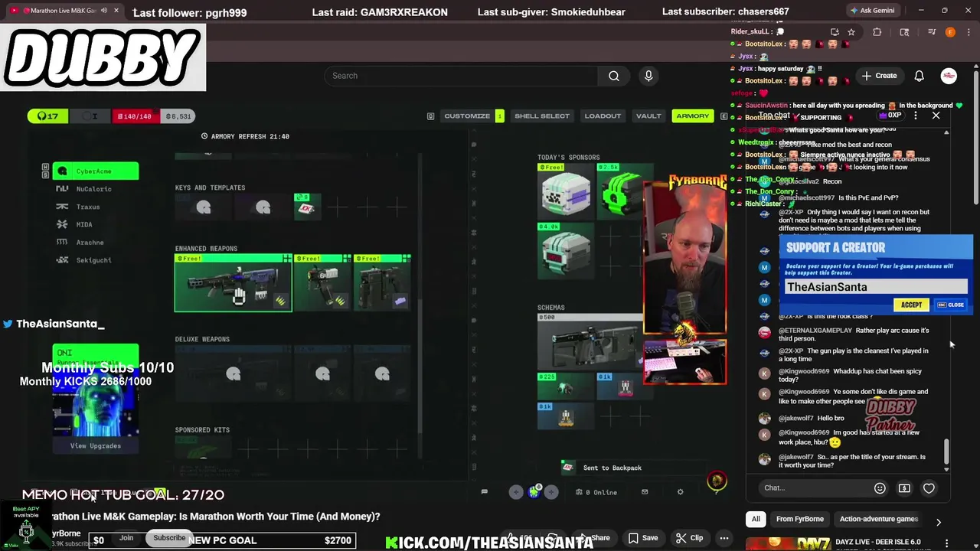The width and height of the screenshot is (980, 551).
Task: Open the in-game chat bubble icon
Action: tap(484, 492)
